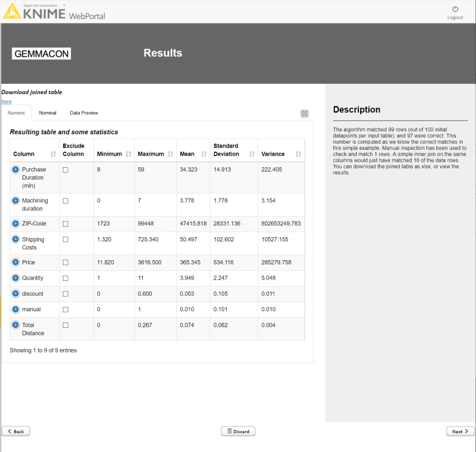Click the Exclude Column header

pyautogui.click(x=73, y=150)
